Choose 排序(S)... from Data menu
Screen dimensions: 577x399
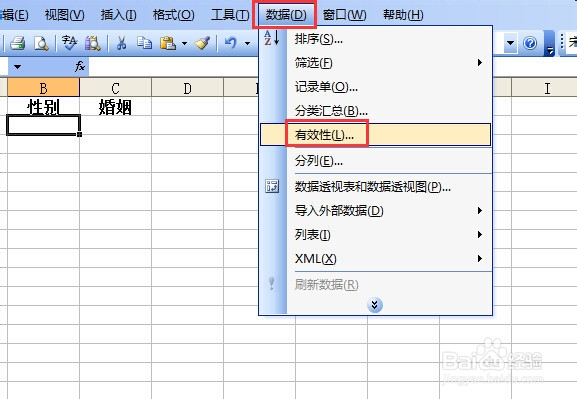[x=375, y=38]
